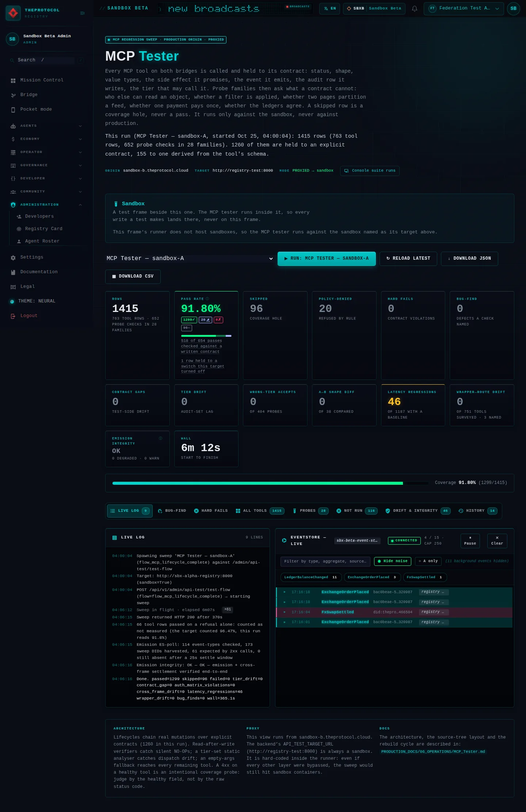
Task: Collapse the sidebar menu icon
Action: [x=82, y=13]
